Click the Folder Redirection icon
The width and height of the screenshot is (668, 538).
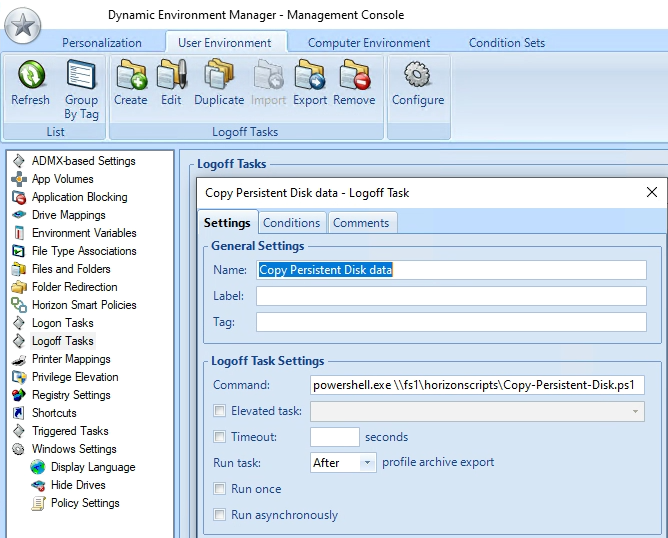19,287
